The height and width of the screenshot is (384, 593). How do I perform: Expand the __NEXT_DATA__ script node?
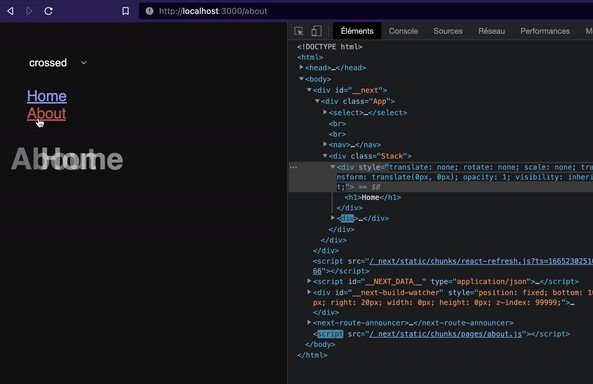point(309,281)
